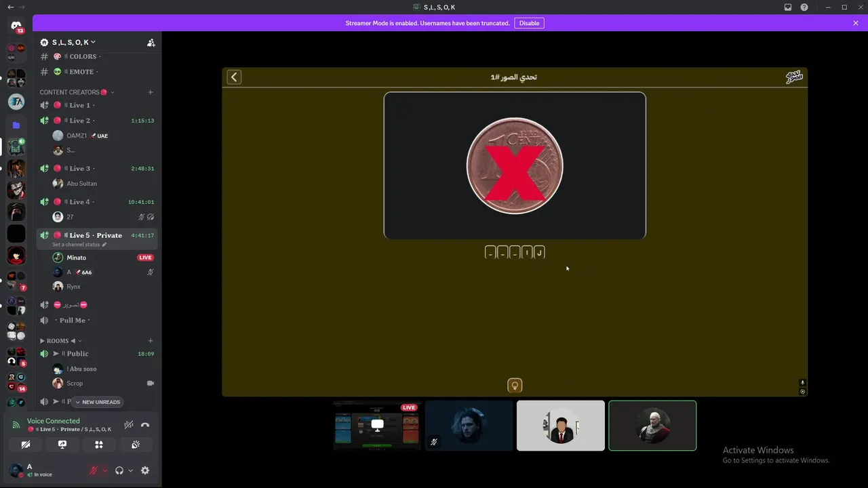Open the Discord inbox icon in title bar
Screen dimensions: 868x488
tap(788, 7)
